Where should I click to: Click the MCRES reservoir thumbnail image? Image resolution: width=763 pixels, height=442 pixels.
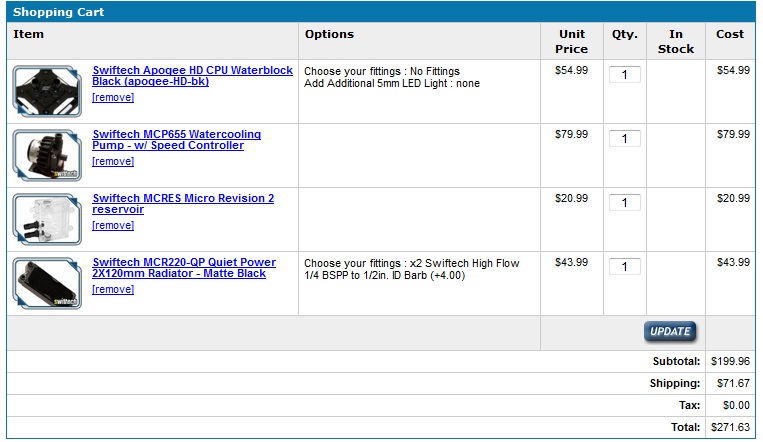47,220
